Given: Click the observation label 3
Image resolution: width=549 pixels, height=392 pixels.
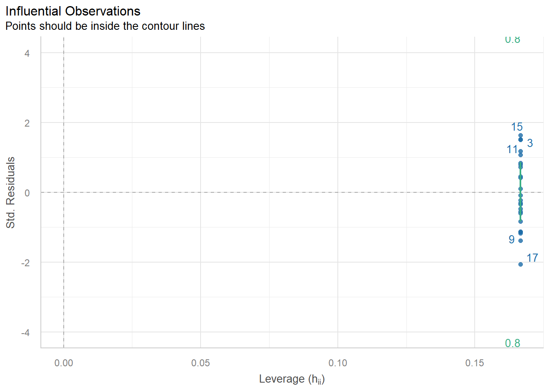Looking at the screenshot, I should [x=530, y=143].
